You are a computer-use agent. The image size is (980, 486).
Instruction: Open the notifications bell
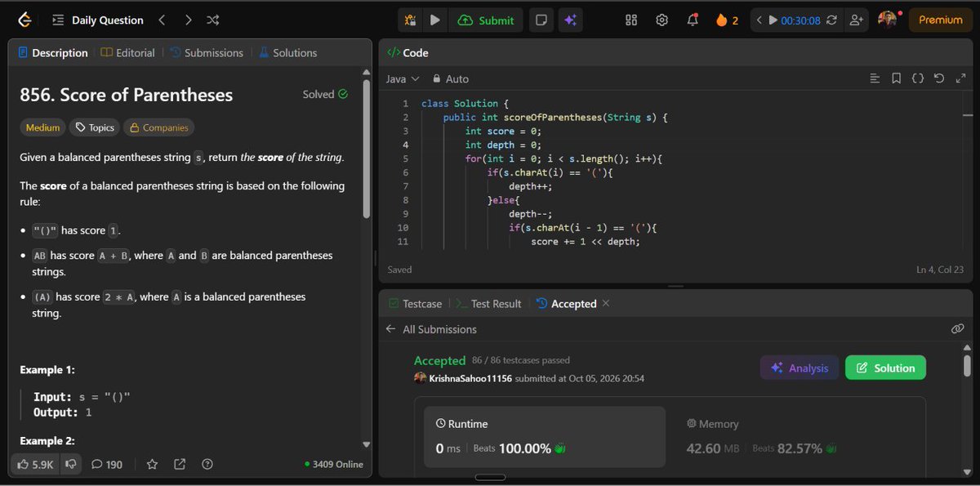[693, 20]
